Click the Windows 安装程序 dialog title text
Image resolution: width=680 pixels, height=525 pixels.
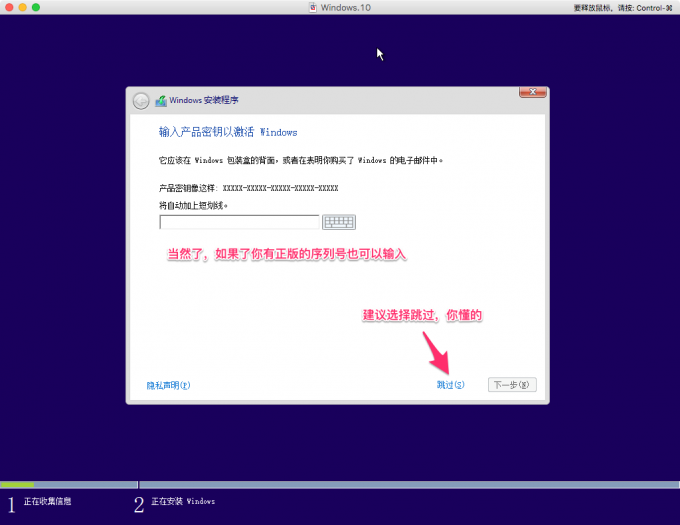pos(204,100)
